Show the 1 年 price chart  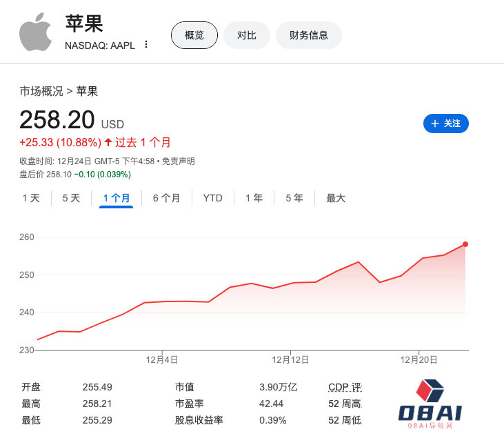(254, 198)
